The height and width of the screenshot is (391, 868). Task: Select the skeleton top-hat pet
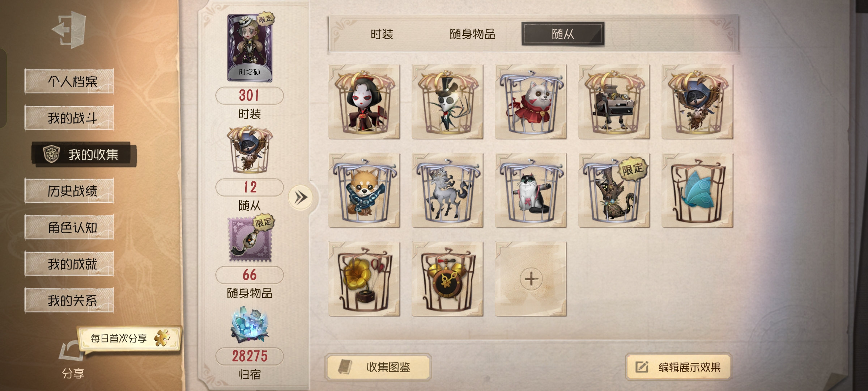pyautogui.click(x=447, y=102)
